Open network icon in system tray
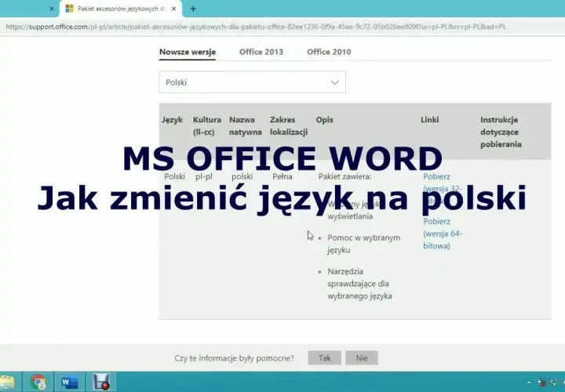This screenshot has width=565, height=392. point(554,383)
